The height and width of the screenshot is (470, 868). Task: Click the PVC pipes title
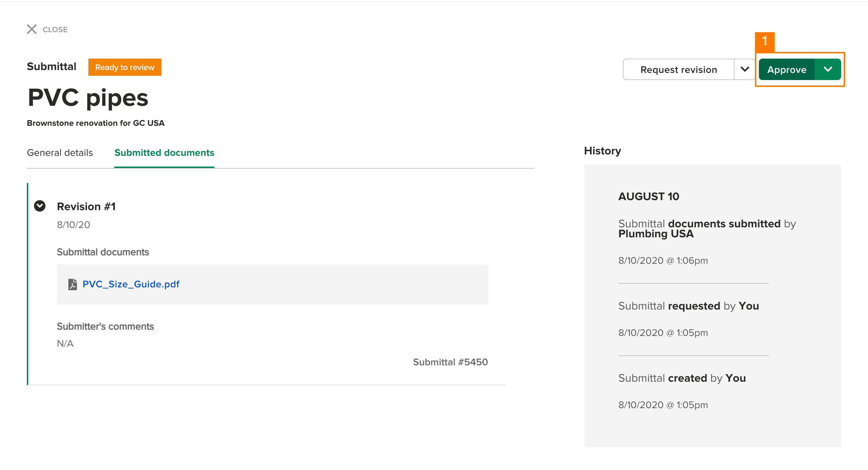88,98
